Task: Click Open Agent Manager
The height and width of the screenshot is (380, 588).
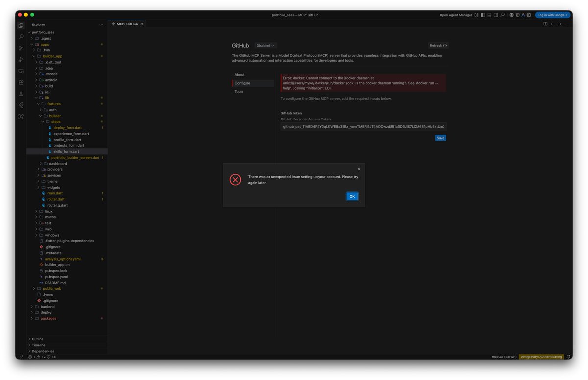Action: coord(456,15)
